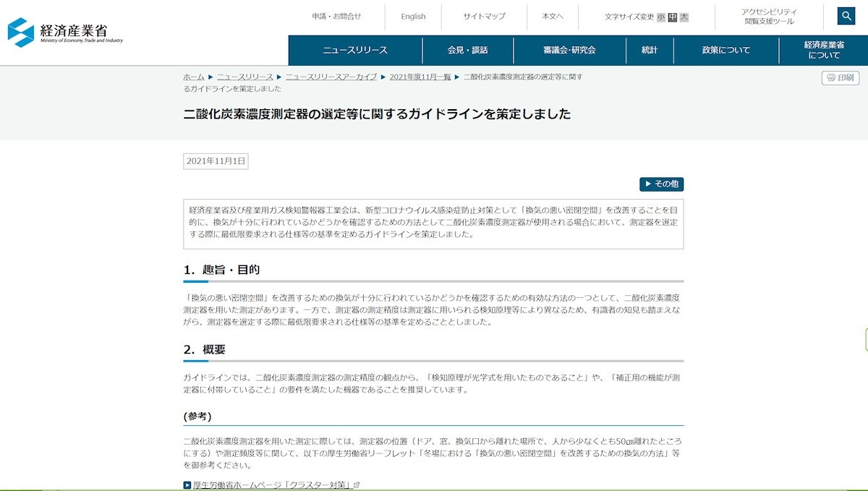Click the METI logo in the header
Viewport: 868px width, 491px height.
click(x=65, y=33)
